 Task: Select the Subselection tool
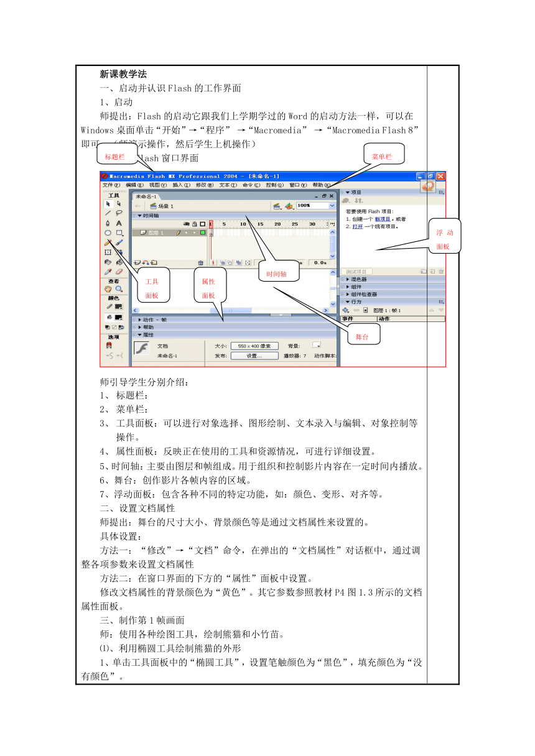click(119, 203)
